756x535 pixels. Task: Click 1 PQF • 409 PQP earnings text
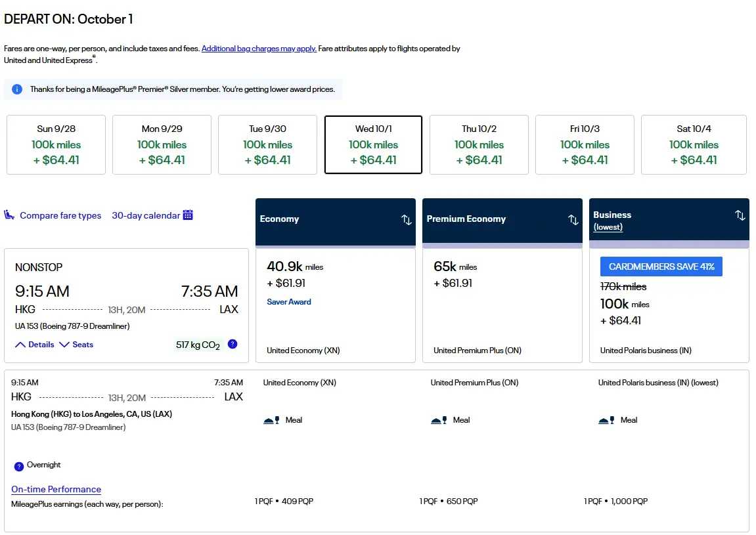click(x=284, y=502)
